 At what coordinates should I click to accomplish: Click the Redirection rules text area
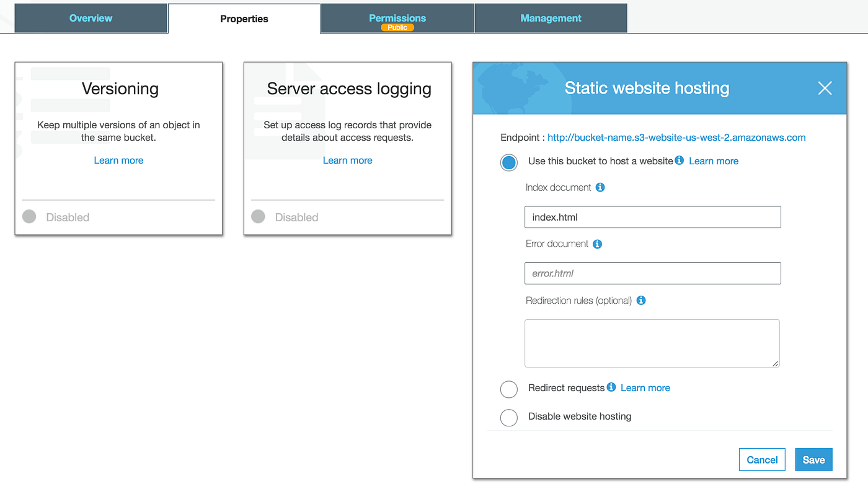[x=652, y=343]
